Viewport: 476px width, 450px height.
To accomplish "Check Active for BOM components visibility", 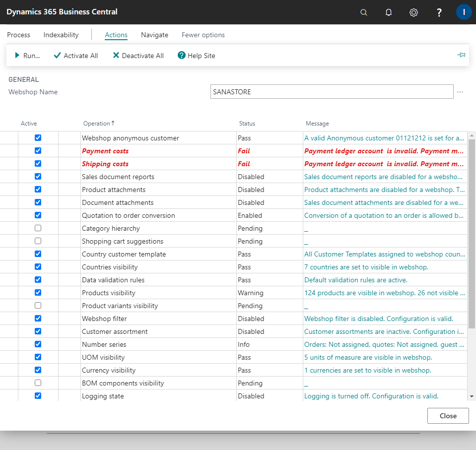I will coord(38,383).
